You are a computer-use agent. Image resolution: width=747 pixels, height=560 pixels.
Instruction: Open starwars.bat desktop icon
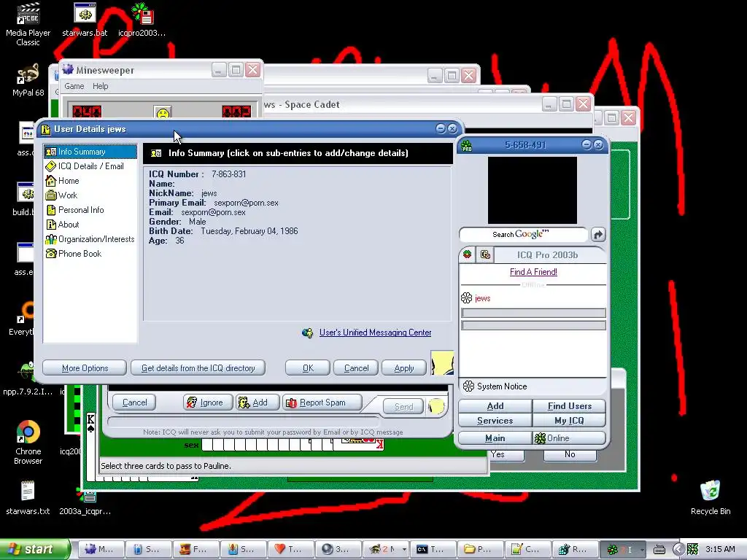pyautogui.click(x=85, y=20)
